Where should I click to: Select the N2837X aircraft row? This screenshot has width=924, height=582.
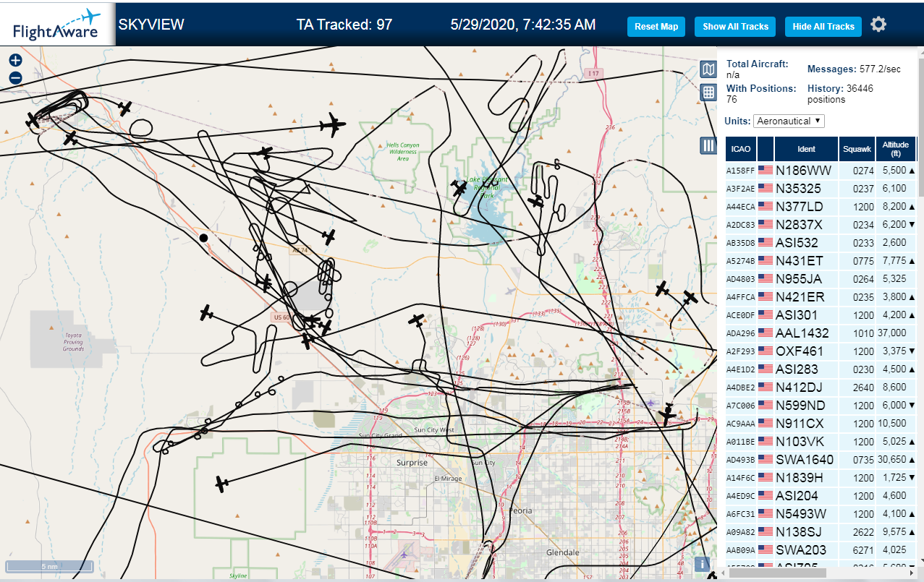point(821,225)
